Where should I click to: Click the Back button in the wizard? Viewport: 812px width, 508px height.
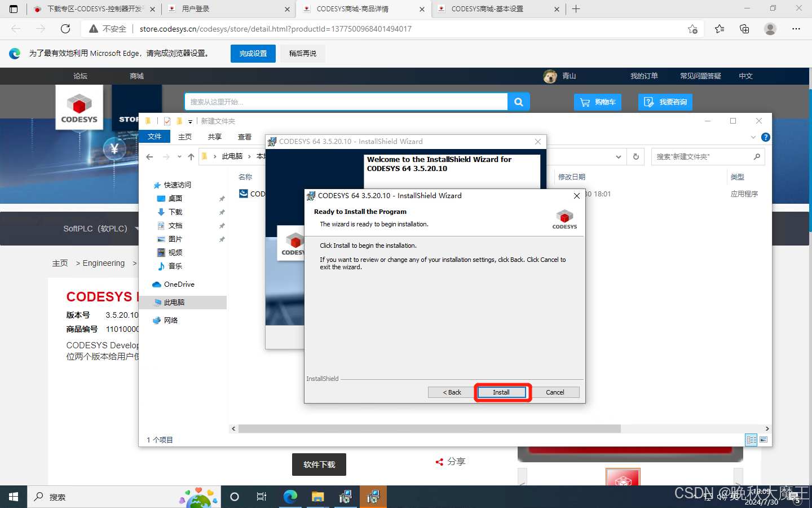point(452,392)
